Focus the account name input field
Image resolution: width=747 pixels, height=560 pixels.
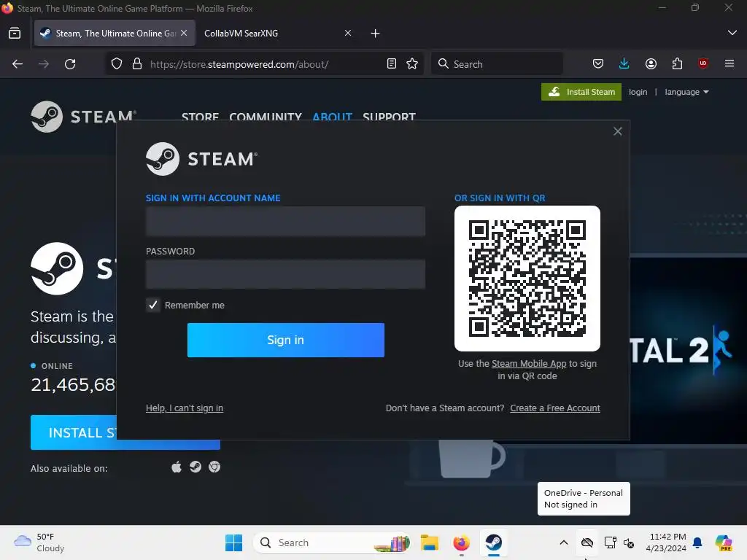285,221
